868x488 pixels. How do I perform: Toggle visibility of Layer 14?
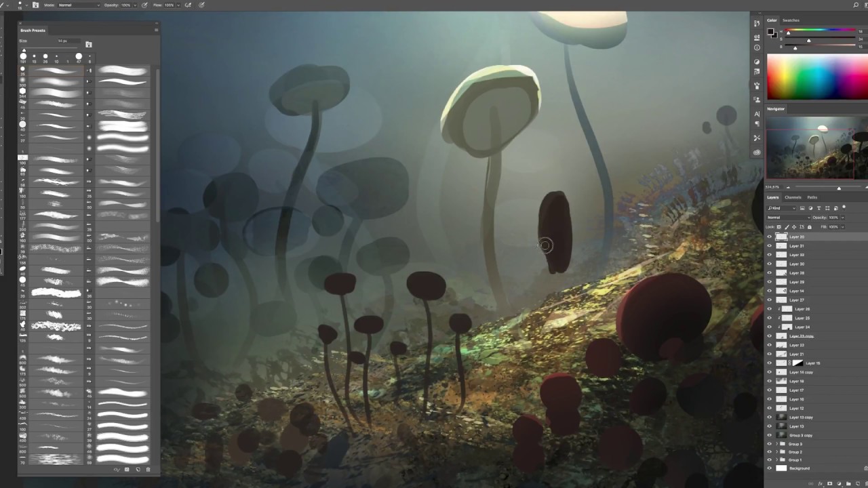coord(769,291)
